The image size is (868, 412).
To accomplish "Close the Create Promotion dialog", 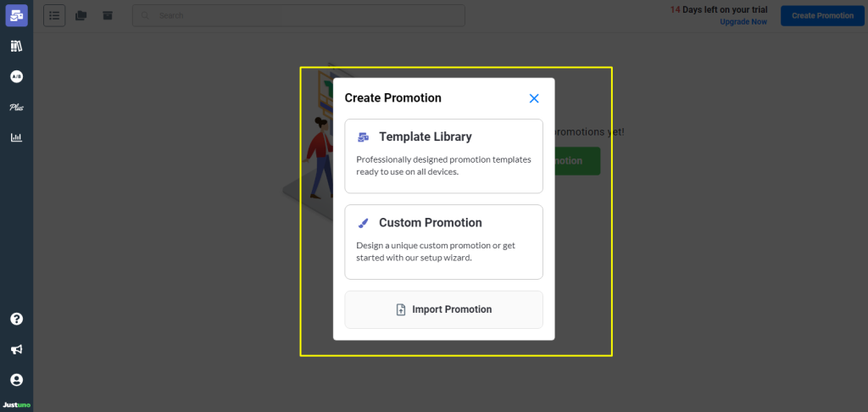I will pyautogui.click(x=534, y=98).
